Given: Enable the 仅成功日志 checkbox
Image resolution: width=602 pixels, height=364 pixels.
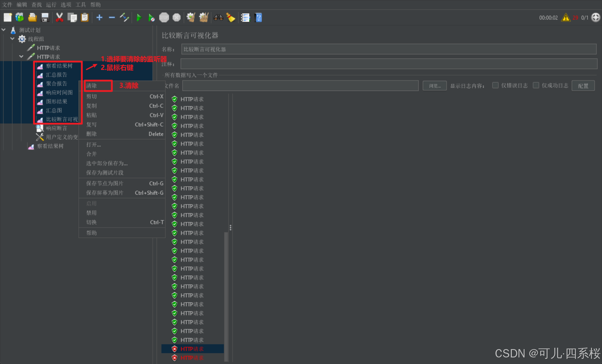Looking at the screenshot, I should click(536, 86).
